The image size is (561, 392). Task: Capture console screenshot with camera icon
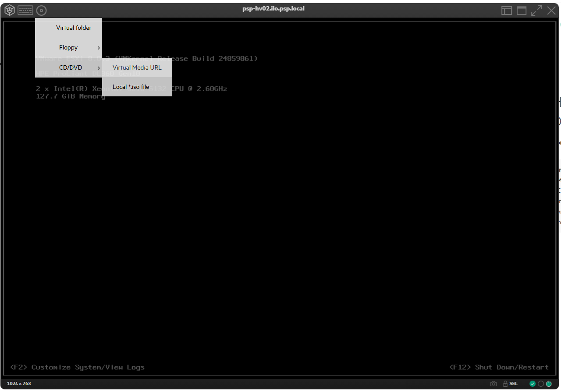click(x=494, y=384)
